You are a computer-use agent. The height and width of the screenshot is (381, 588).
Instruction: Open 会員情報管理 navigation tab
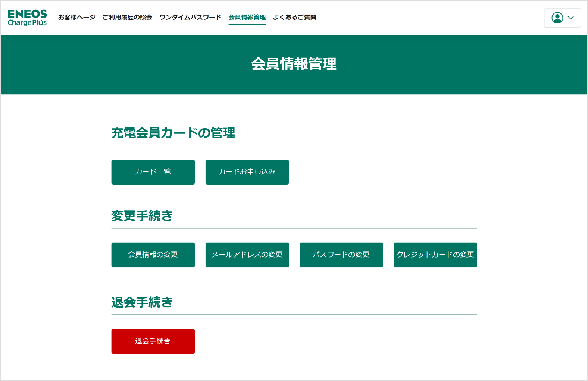click(x=247, y=17)
